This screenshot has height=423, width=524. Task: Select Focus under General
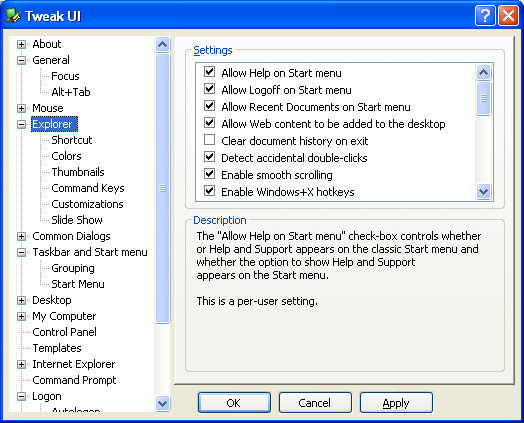[65, 76]
